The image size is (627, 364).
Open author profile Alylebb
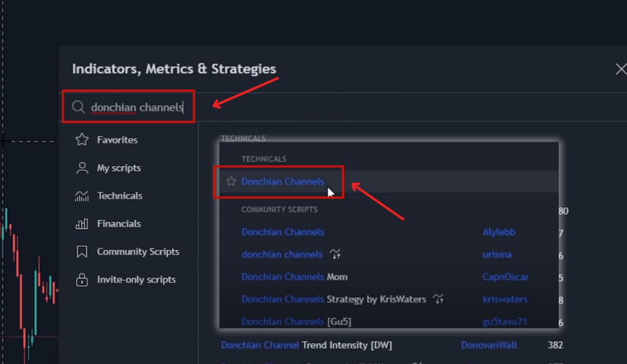pos(499,232)
